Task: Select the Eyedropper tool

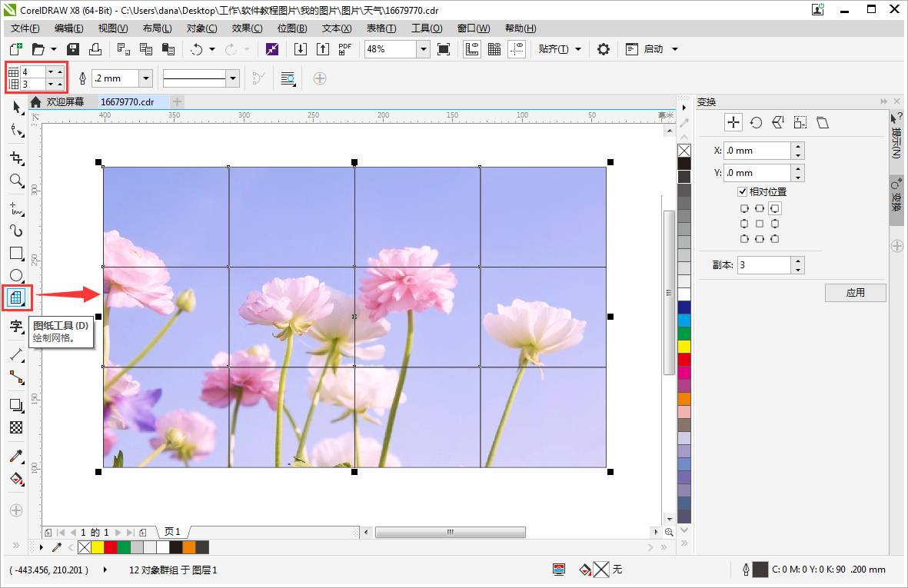Action: [x=16, y=456]
